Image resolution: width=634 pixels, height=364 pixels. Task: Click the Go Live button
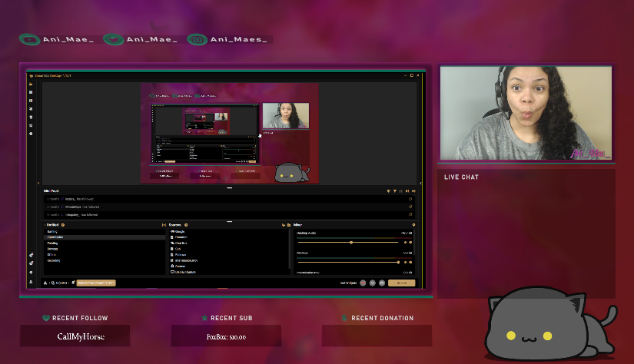(401, 283)
